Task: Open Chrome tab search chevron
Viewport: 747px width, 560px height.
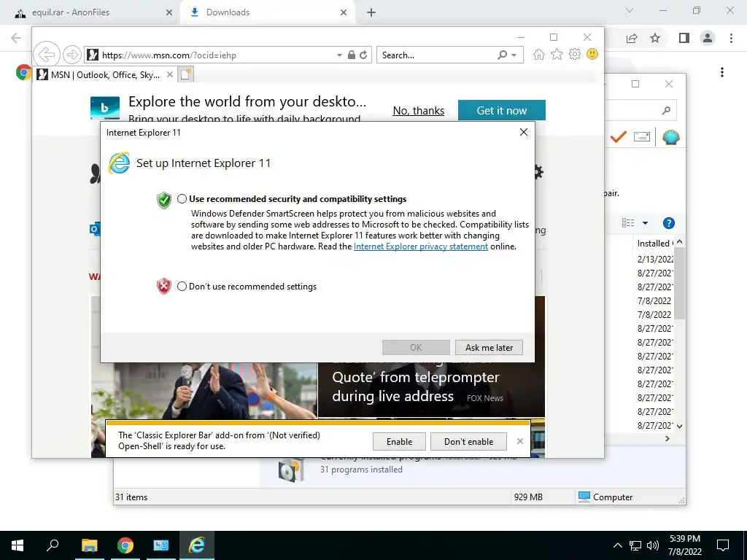Action: pos(630,10)
